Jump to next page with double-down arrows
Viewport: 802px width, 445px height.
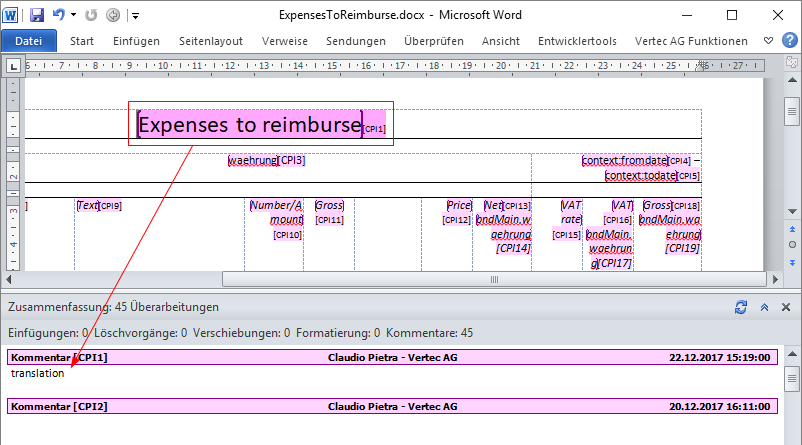point(792,260)
